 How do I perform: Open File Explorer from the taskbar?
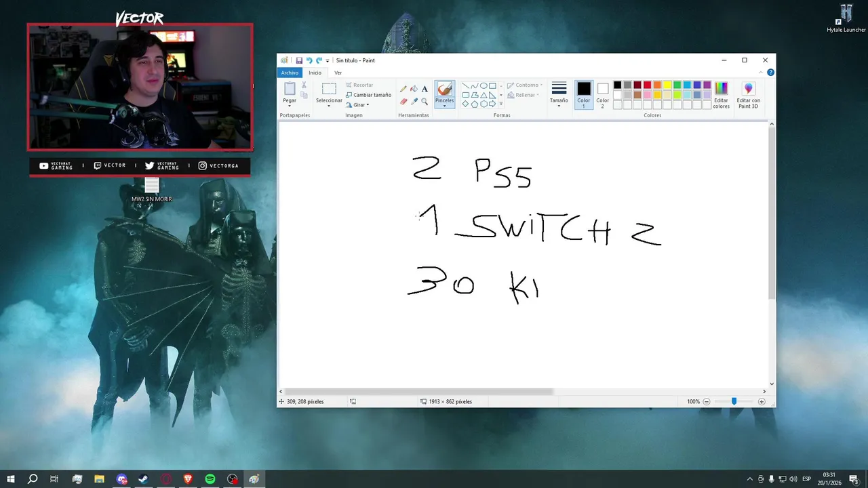99,479
